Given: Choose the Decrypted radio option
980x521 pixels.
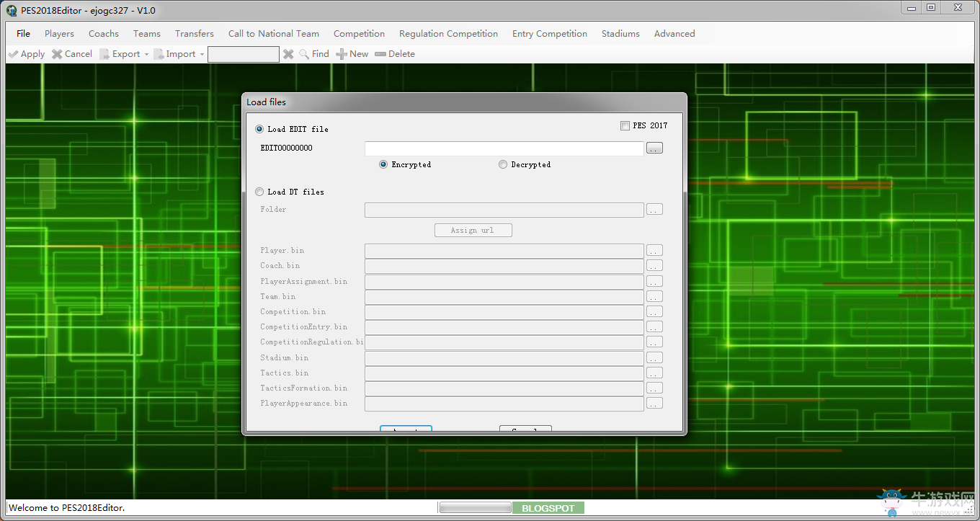Looking at the screenshot, I should [x=503, y=164].
